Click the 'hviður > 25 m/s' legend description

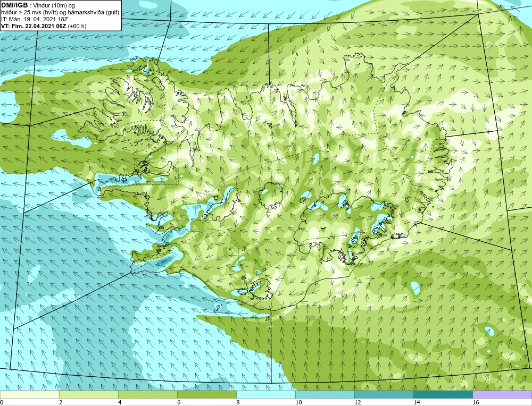click(60, 13)
